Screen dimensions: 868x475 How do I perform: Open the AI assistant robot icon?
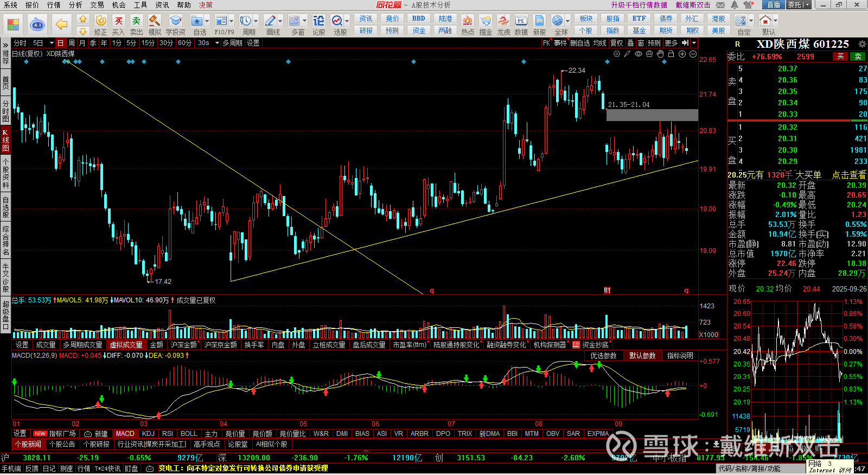(37, 24)
